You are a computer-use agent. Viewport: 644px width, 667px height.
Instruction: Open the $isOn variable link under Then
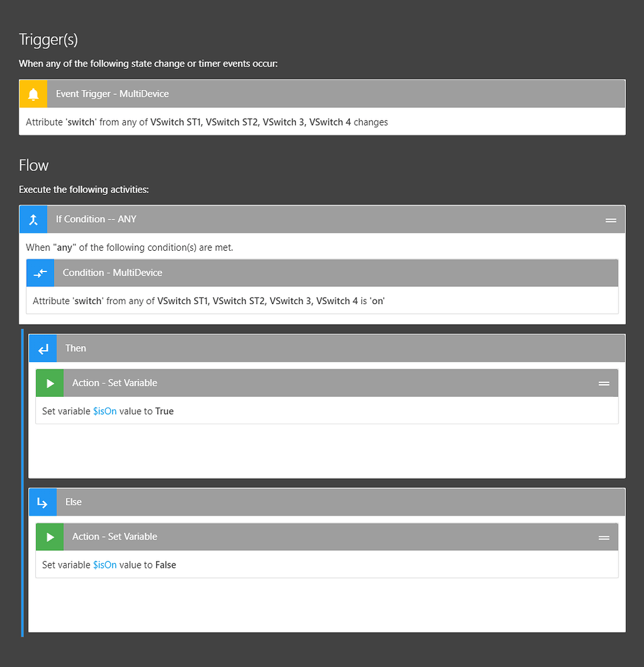(x=105, y=411)
